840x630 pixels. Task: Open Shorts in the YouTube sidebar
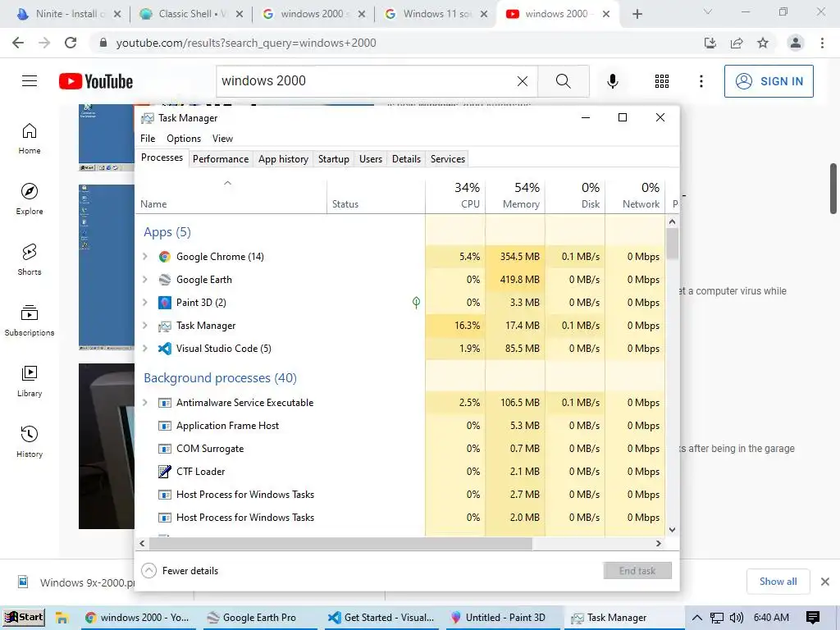pos(30,259)
